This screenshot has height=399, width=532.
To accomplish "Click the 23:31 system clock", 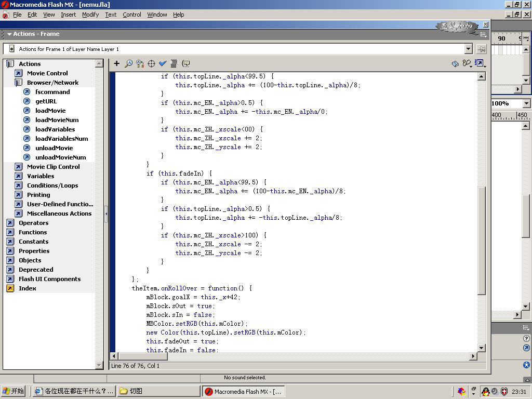I will click(x=519, y=392).
